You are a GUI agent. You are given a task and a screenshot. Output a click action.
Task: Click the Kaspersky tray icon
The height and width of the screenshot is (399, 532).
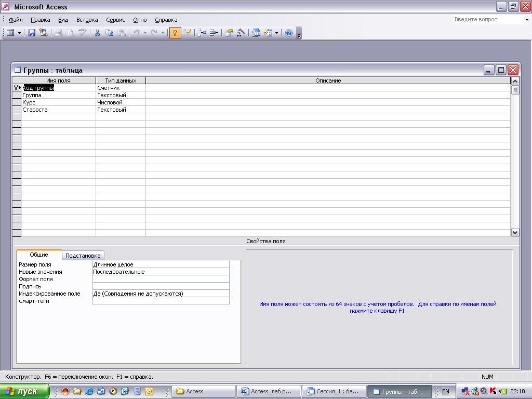493,391
